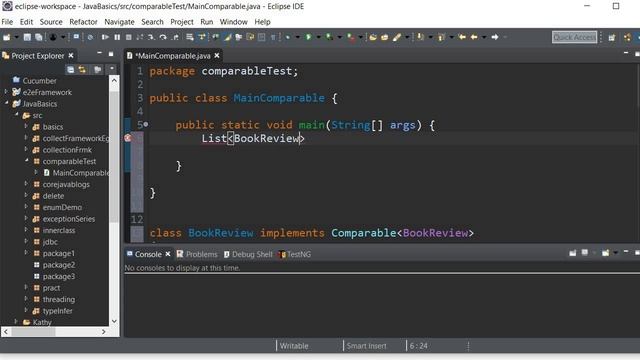Minimize the Project Explorer panel
This screenshot has width=640, height=360.
click(99, 53)
